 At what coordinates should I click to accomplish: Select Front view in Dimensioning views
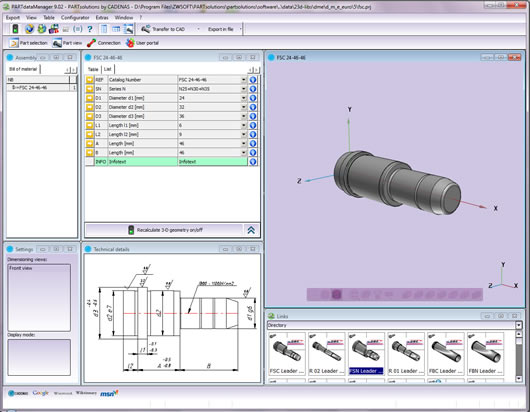21,268
